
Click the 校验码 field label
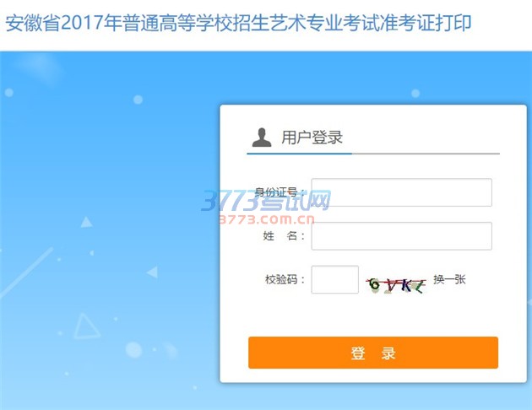pyautogui.click(x=285, y=279)
